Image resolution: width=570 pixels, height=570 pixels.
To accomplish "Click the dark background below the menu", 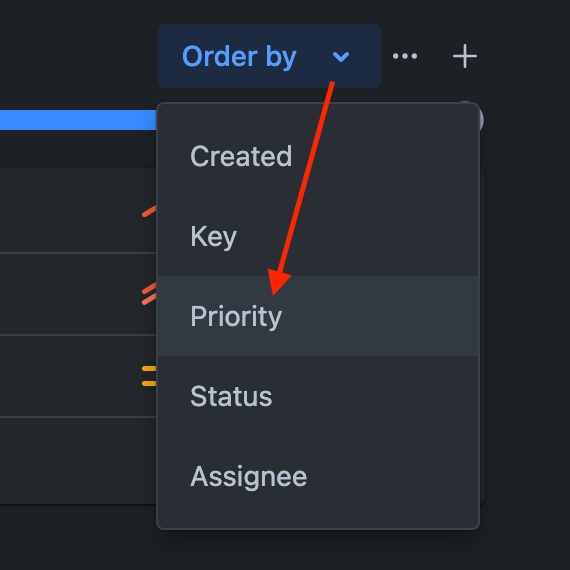I will (285, 550).
